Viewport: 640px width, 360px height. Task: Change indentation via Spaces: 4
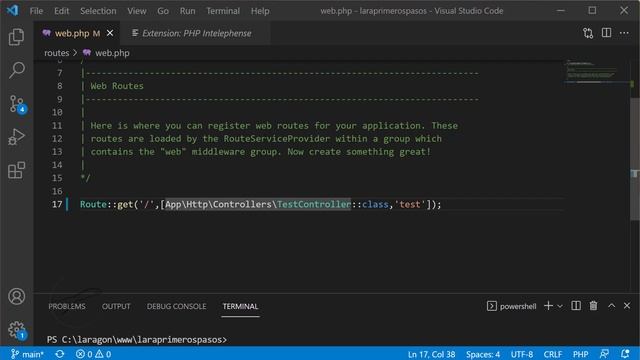coord(483,354)
